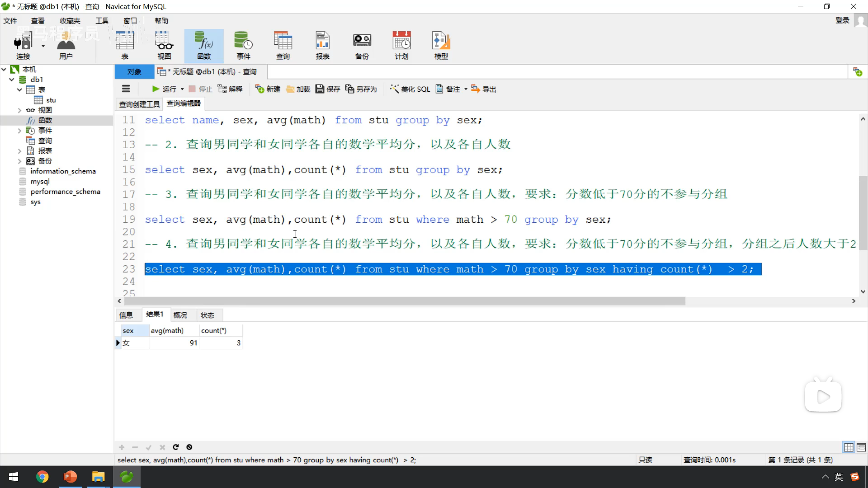Click the Export (导出) button

tap(484, 89)
